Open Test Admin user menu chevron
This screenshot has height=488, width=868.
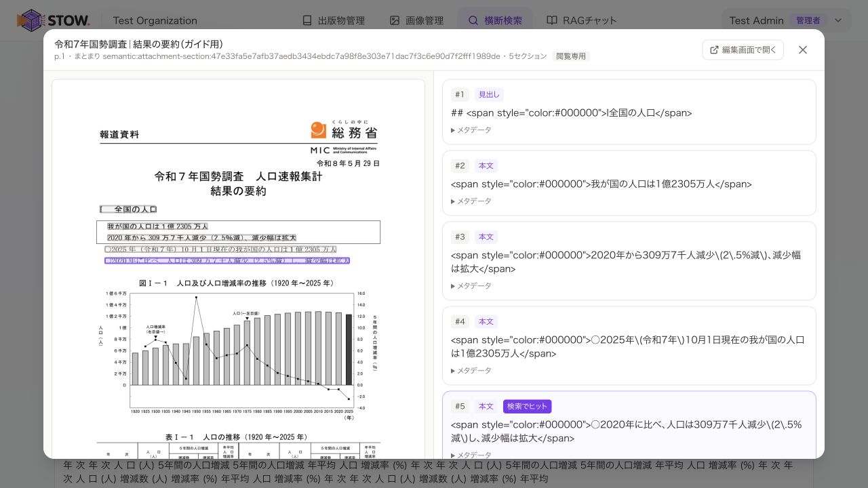pyautogui.click(x=838, y=20)
